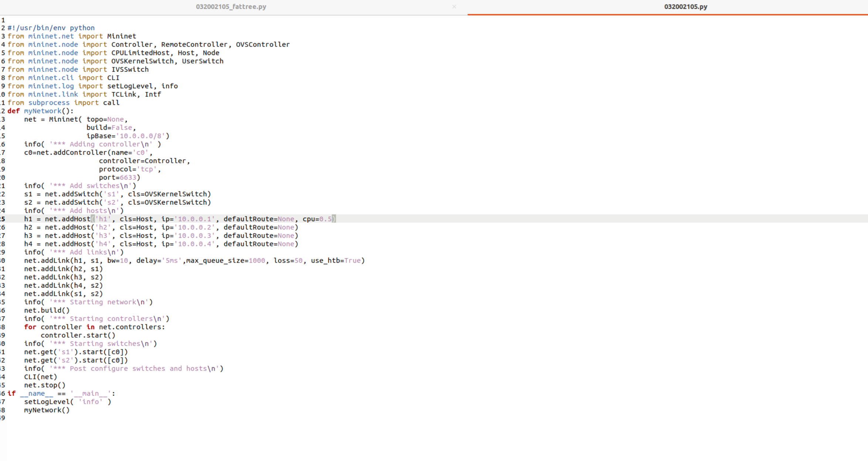Viewport: 868px width, 461px height.
Task: Click the line number 2 in gutter
Action: tap(3, 28)
